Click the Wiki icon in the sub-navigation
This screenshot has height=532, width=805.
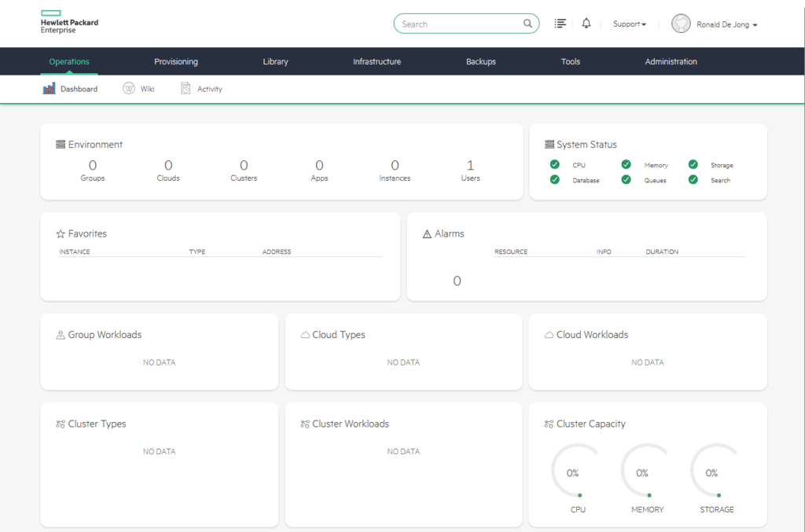pyautogui.click(x=129, y=89)
